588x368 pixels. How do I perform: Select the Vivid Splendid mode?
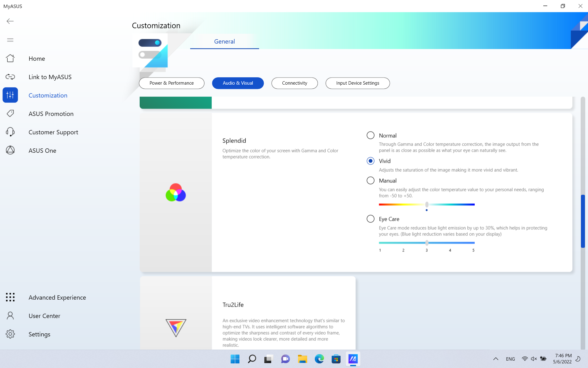(371, 161)
